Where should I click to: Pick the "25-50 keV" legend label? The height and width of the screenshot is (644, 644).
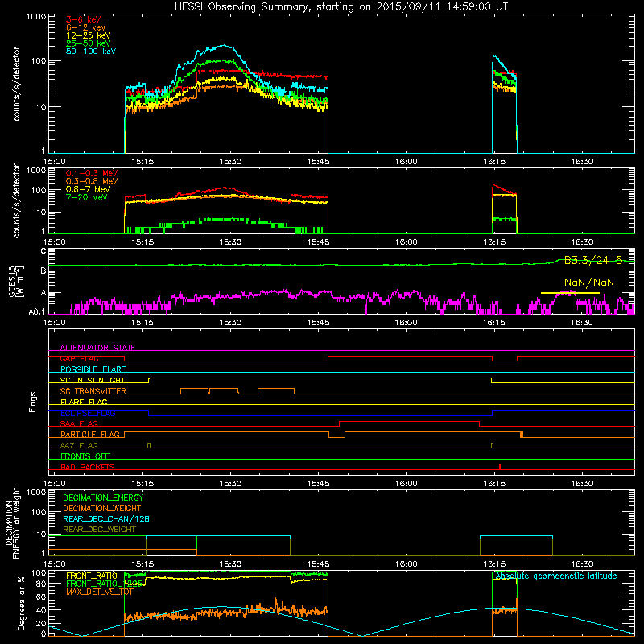click(89, 43)
